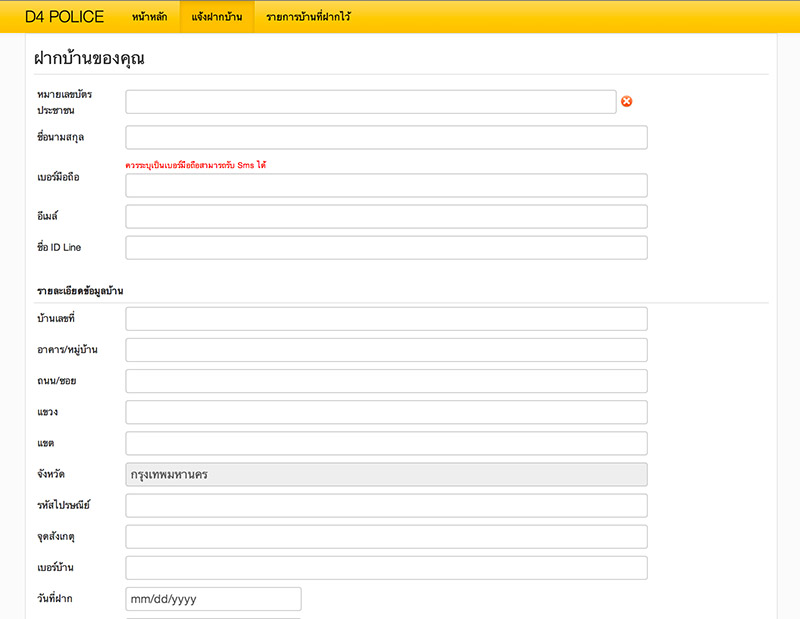This screenshot has height=619, width=800.
Task: Click the red error icon beside ID field
Action: (x=627, y=101)
